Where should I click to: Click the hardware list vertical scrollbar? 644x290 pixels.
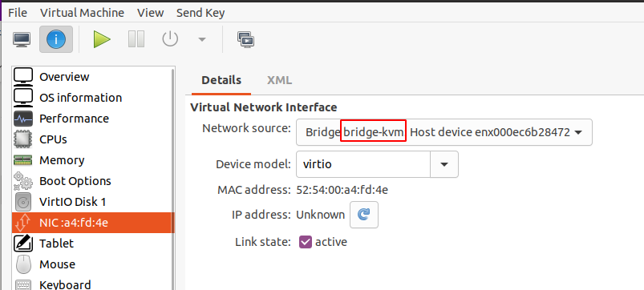click(173, 176)
